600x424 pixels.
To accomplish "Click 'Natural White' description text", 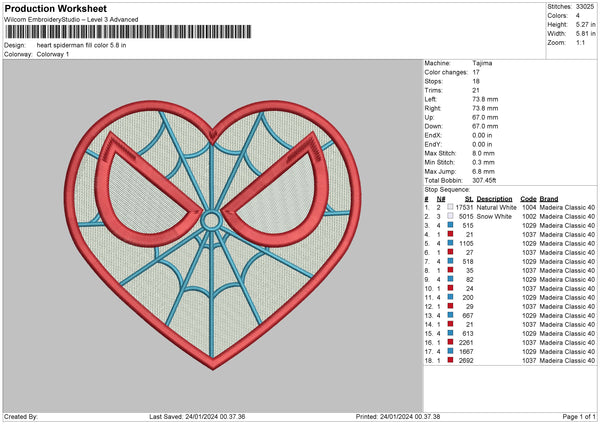I will coord(497,207).
